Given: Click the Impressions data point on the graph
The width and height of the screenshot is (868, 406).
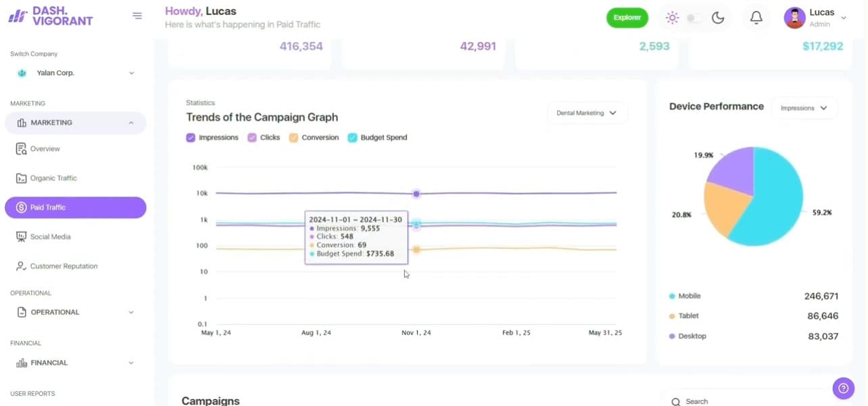Looking at the screenshot, I should [x=416, y=194].
